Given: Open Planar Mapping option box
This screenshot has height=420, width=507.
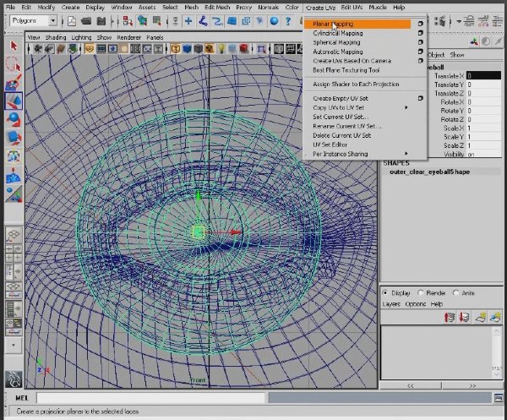Looking at the screenshot, I should click(420, 24).
